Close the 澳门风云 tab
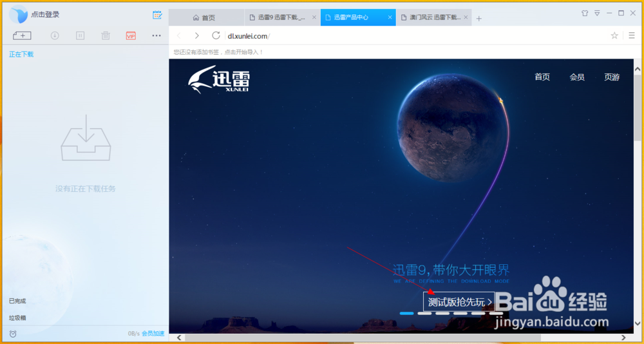 click(466, 17)
